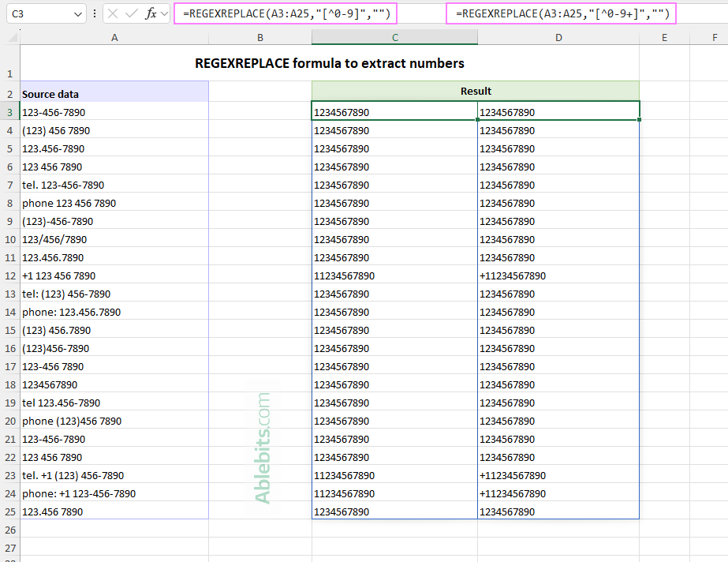The height and width of the screenshot is (562, 728).
Task: Select column C header
Action: pos(394,38)
